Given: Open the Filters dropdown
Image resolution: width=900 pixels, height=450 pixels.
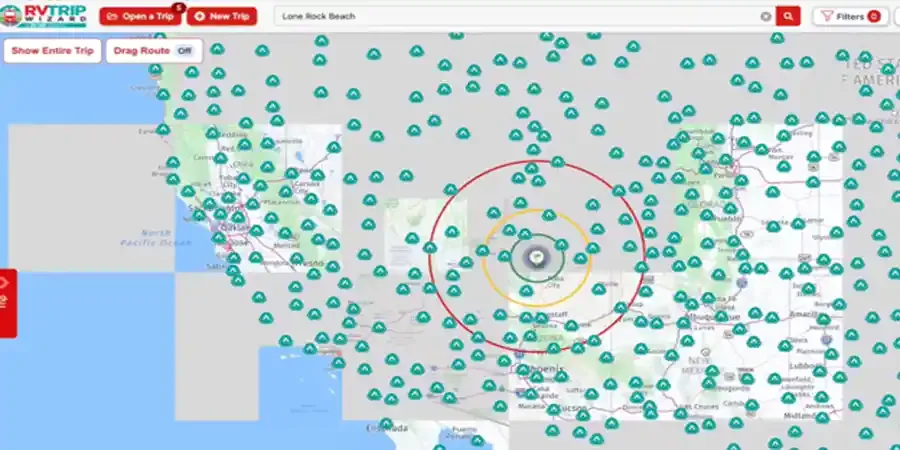Looking at the screenshot, I should point(850,16).
